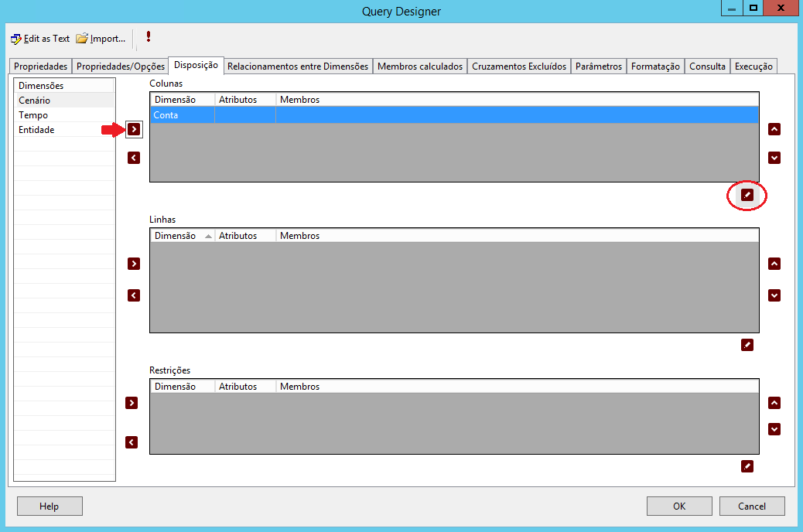803x532 pixels.
Task: Remove dimension from Colunas with left arrow
Action: tap(134, 158)
